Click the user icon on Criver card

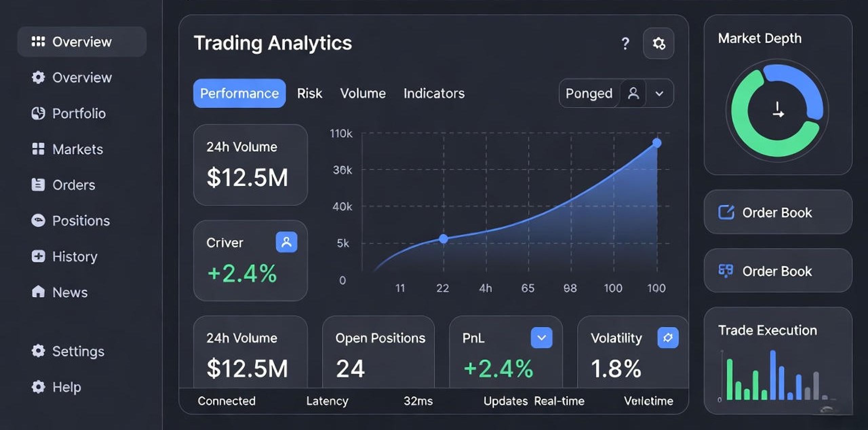pyautogui.click(x=287, y=242)
